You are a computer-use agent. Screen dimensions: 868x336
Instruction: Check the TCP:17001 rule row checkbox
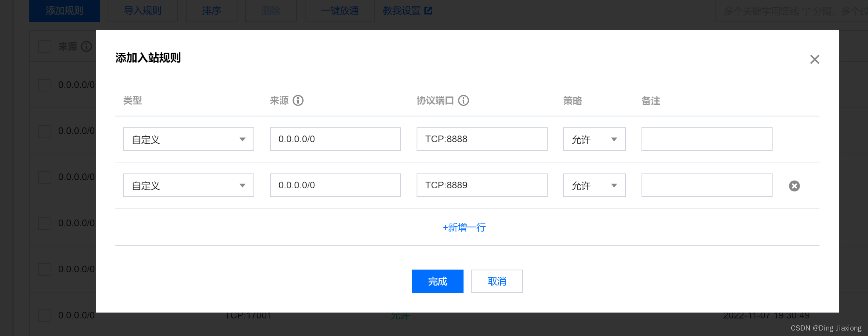point(44,315)
